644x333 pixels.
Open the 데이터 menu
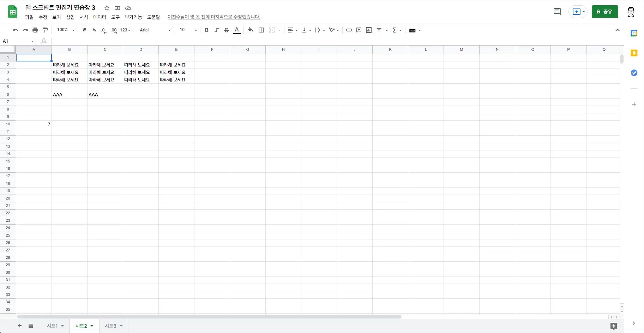[100, 17]
